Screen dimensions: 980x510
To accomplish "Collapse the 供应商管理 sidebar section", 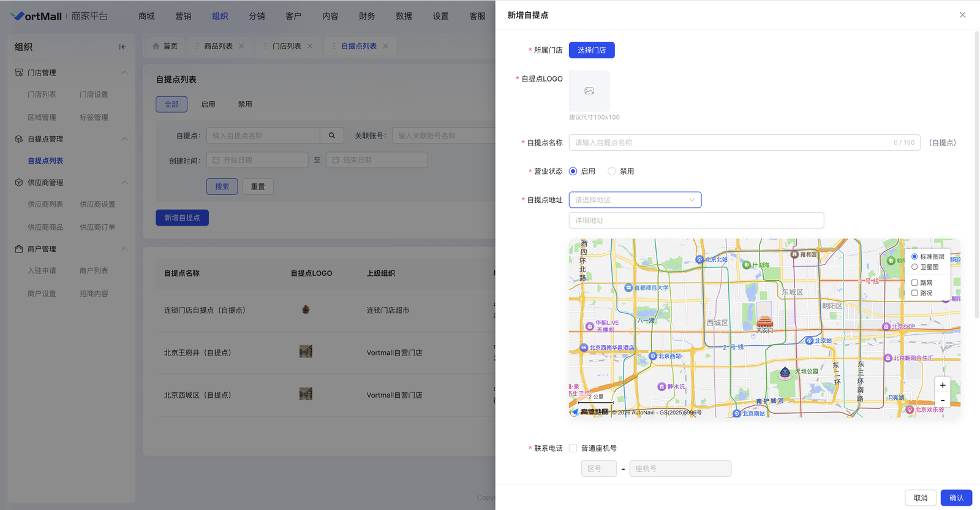I will (x=124, y=182).
